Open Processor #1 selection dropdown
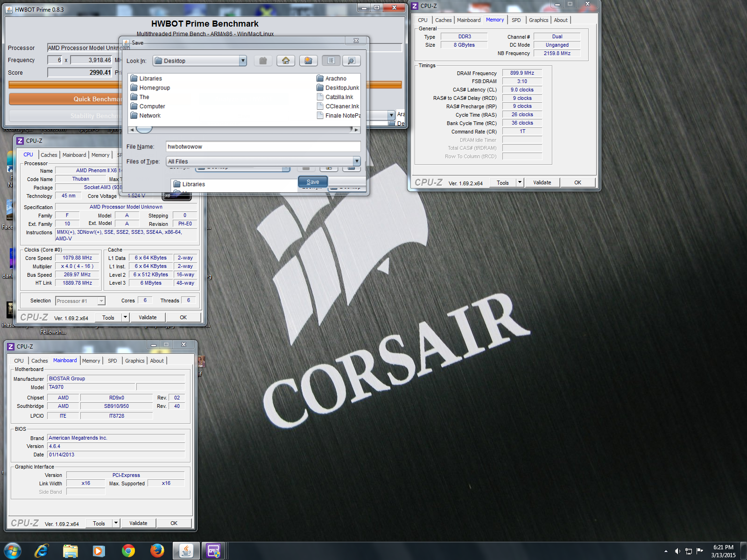747x560 pixels. point(80,301)
